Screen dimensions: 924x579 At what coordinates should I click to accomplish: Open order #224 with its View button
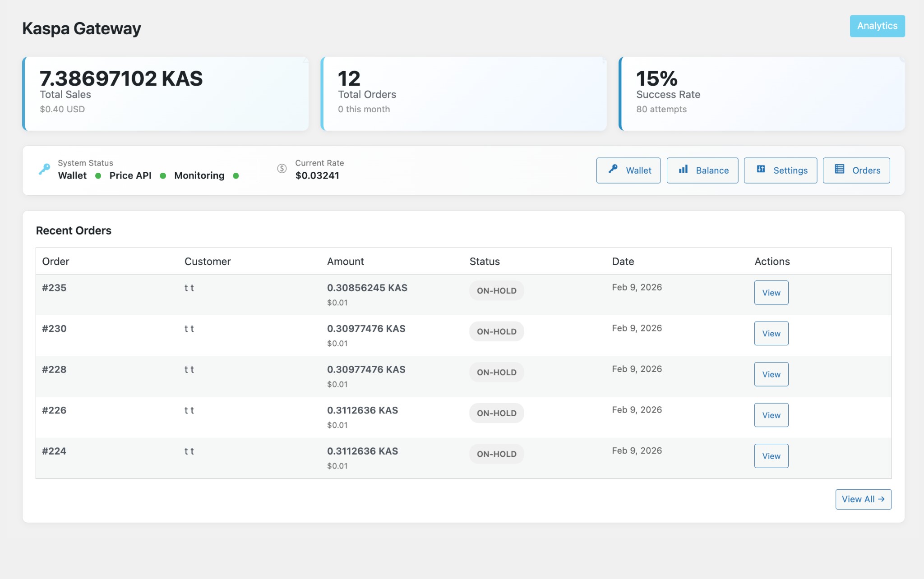[771, 455]
